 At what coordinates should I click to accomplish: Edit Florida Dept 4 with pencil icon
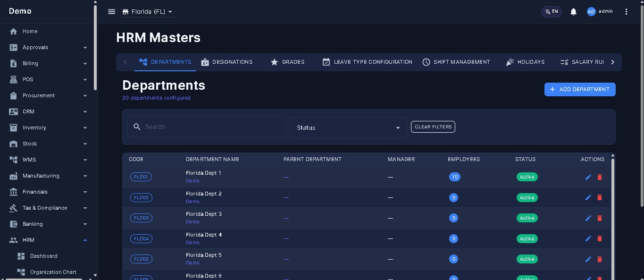[588, 238]
